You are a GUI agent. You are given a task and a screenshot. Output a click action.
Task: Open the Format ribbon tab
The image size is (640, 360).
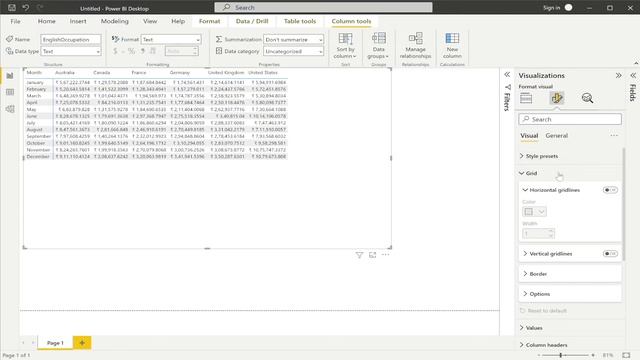click(209, 21)
